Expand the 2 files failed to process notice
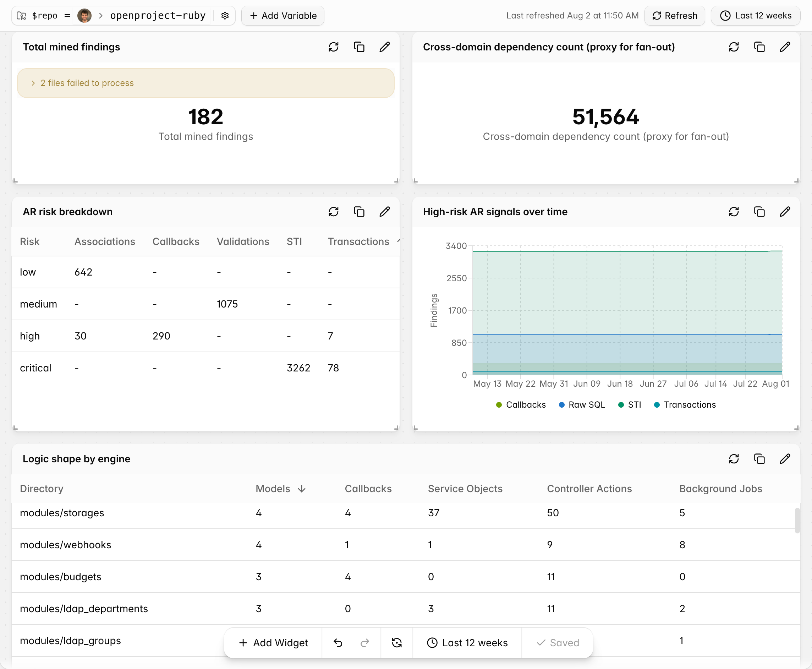 [x=206, y=83]
